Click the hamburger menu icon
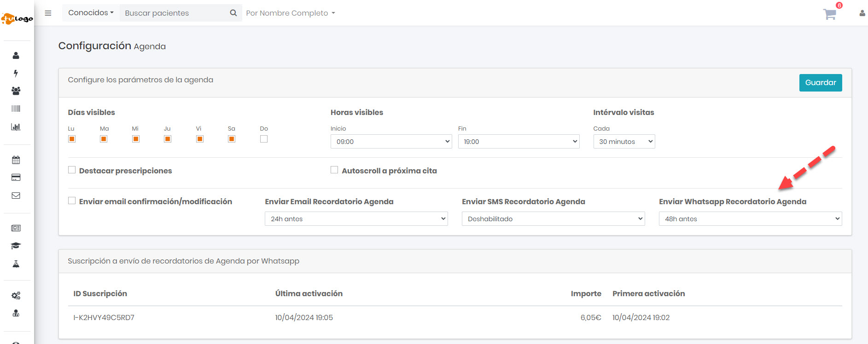The image size is (868, 344). click(48, 13)
